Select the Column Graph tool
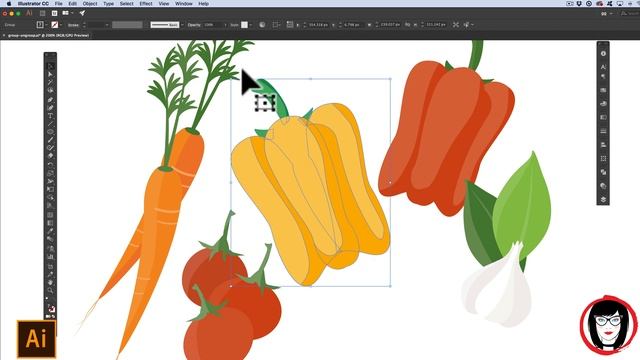The image size is (640, 360). (x=50, y=257)
